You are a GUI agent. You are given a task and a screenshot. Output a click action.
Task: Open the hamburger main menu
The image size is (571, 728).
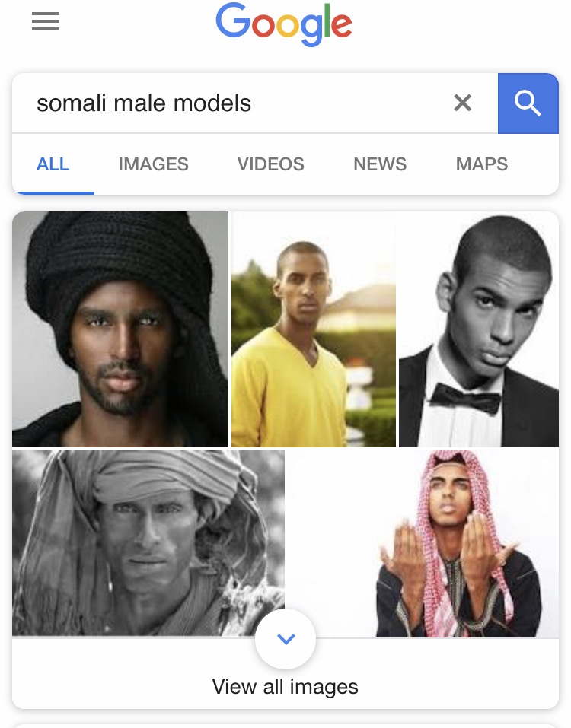[x=46, y=21]
